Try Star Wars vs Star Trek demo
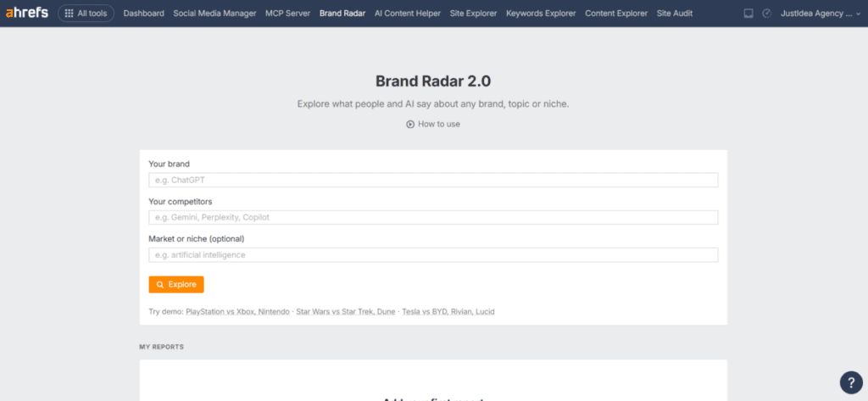Viewport: 868px width, 401px height. click(346, 312)
